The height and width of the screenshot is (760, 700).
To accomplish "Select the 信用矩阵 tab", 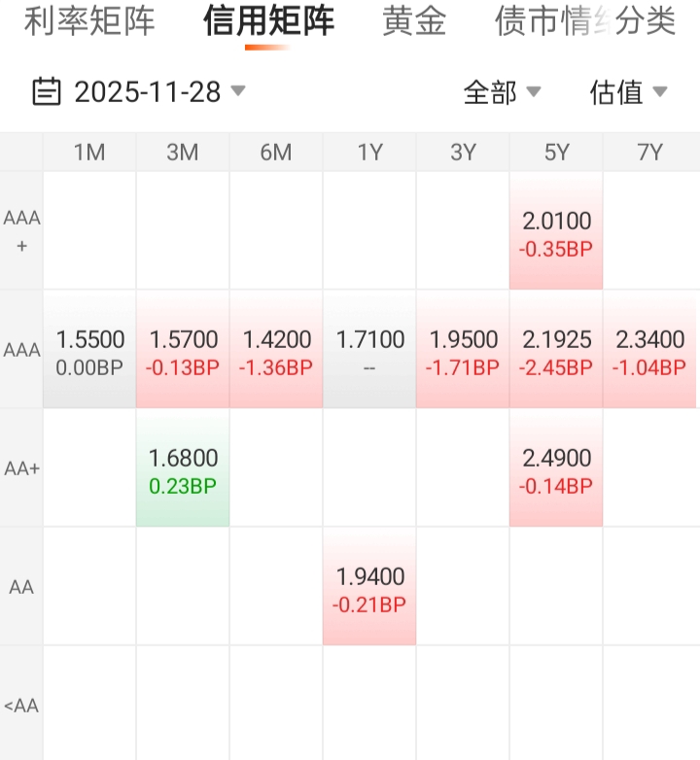I will tap(268, 21).
